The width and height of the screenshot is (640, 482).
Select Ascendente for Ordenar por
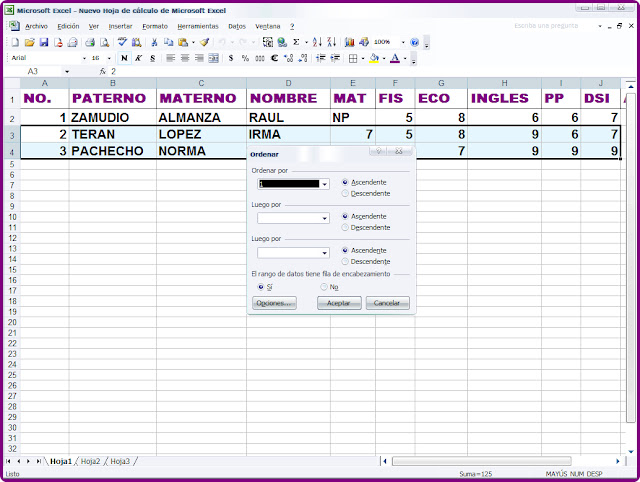pos(345,182)
